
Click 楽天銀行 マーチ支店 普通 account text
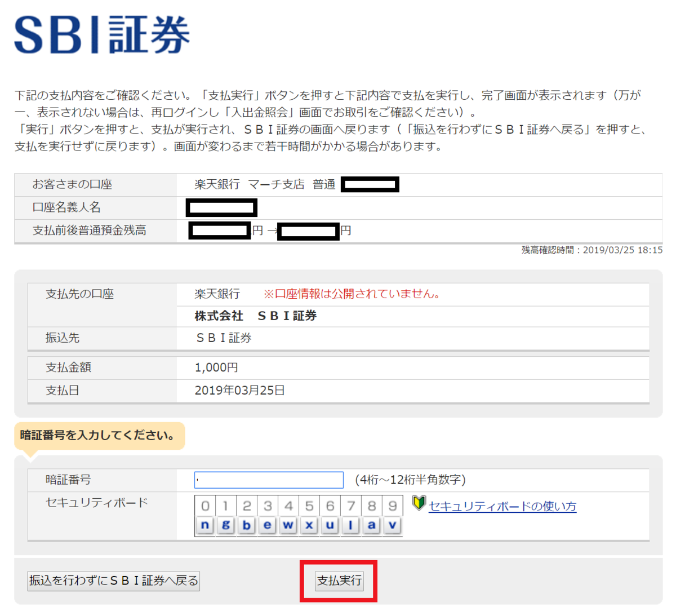click(265, 184)
